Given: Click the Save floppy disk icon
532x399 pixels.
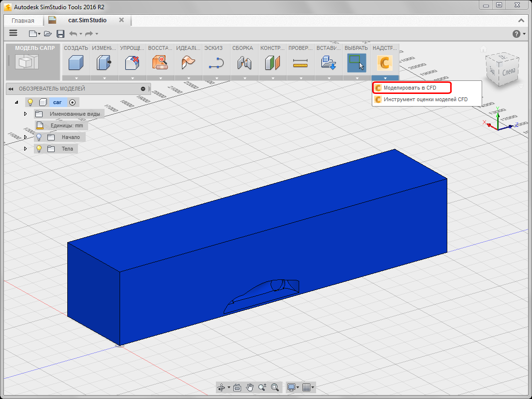Looking at the screenshot, I should [61, 33].
